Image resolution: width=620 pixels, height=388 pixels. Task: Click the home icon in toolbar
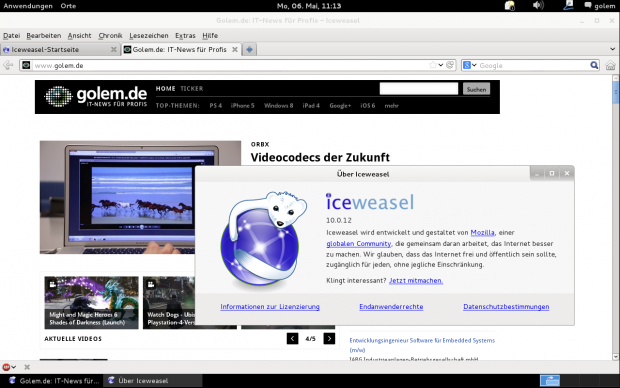(x=611, y=65)
